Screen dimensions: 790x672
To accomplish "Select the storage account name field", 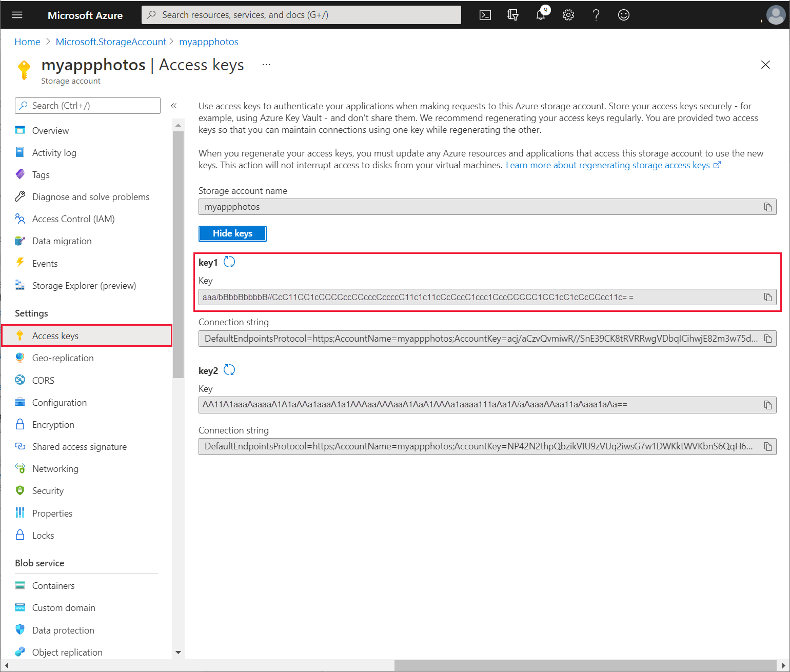I will [487, 207].
